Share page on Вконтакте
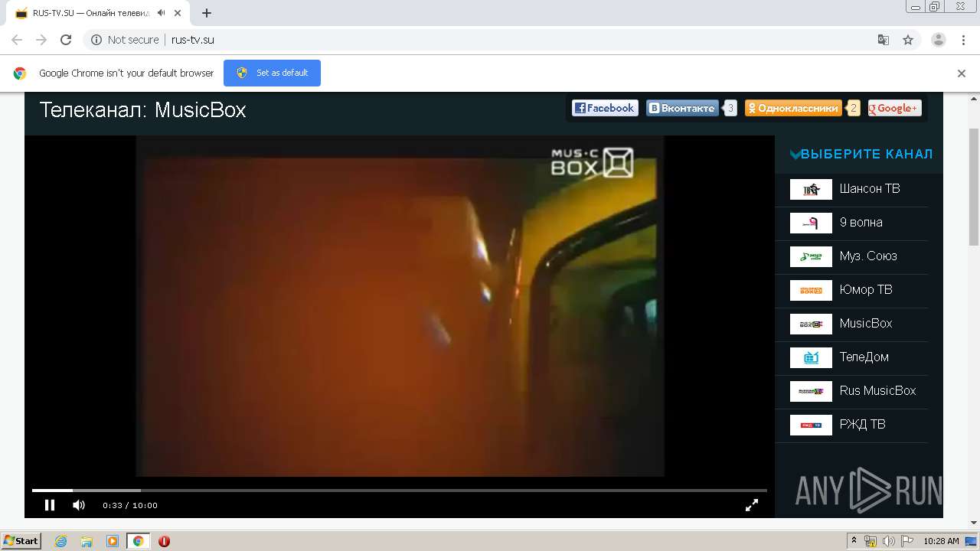This screenshot has height=551, width=980. tap(682, 108)
